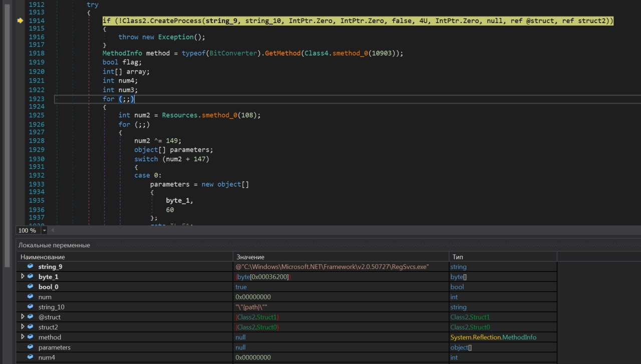Expand the byte_1 array variable

pos(22,277)
